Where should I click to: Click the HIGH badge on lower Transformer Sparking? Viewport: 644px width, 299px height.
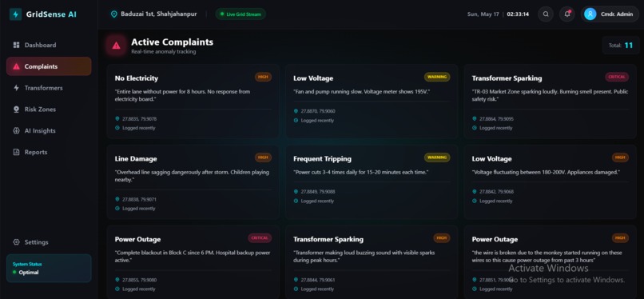point(442,237)
